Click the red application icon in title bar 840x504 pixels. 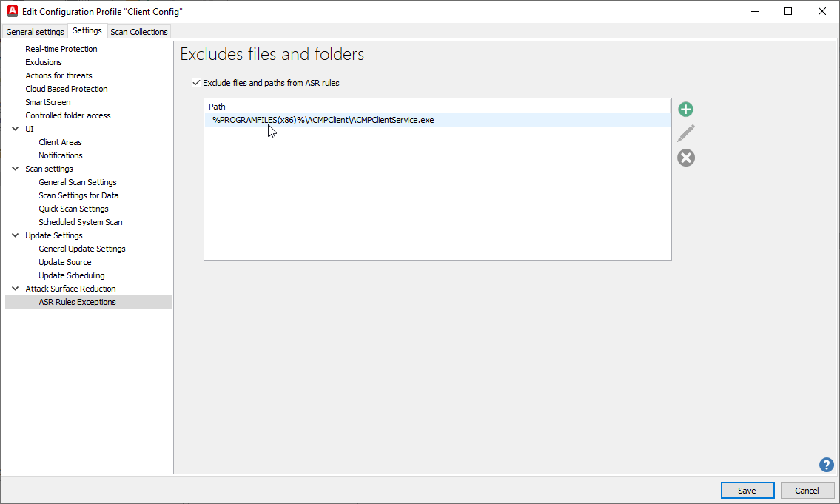click(x=12, y=12)
